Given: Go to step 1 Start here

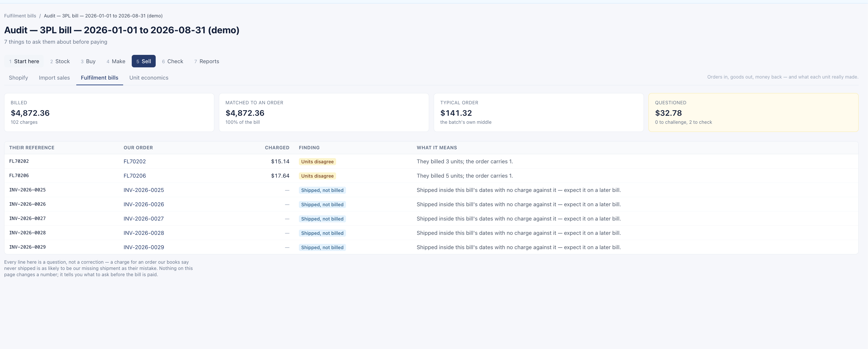Looking at the screenshot, I should [x=24, y=61].
